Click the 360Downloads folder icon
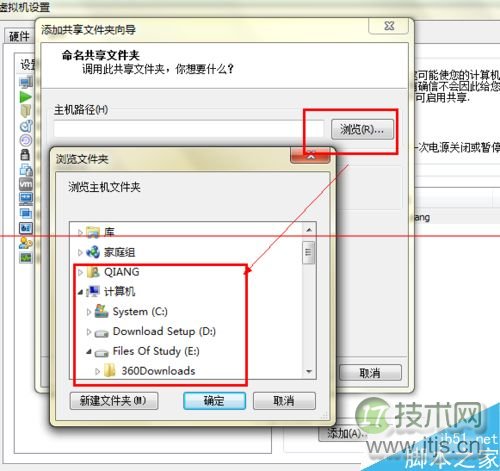 pos(109,371)
